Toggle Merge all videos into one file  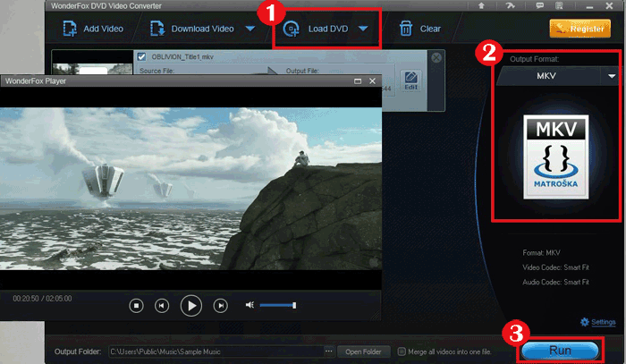(x=402, y=351)
